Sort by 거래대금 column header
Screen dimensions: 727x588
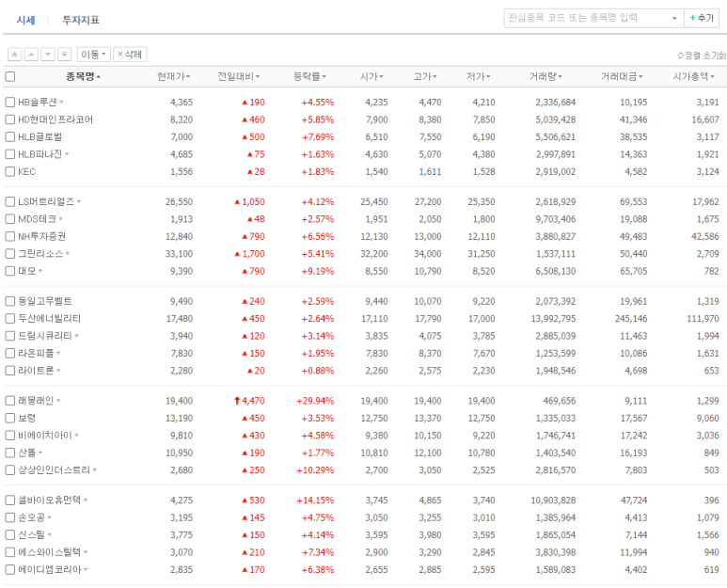click(x=622, y=76)
